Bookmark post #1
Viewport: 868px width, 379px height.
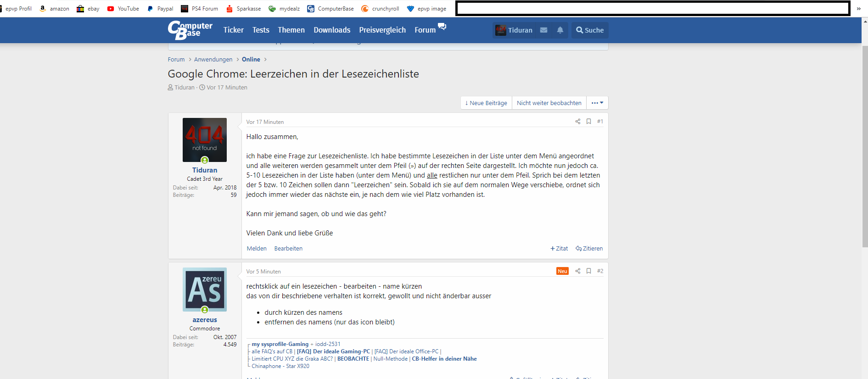588,122
